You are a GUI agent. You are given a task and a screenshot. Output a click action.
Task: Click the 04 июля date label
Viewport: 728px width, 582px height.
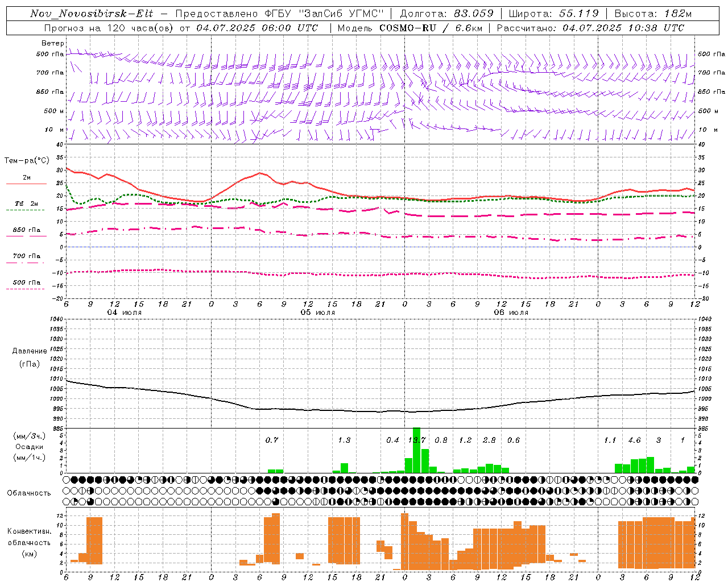(x=125, y=313)
